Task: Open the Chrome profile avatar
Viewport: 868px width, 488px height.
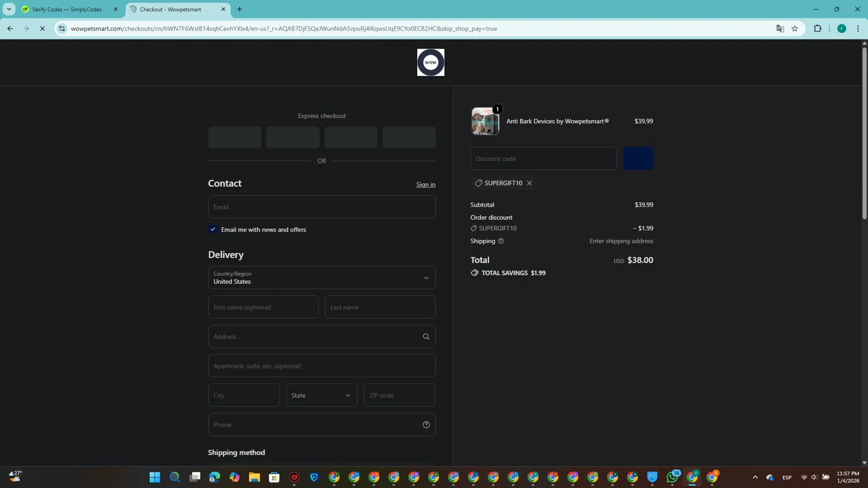Action: pyautogui.click(x=842, y=28)
